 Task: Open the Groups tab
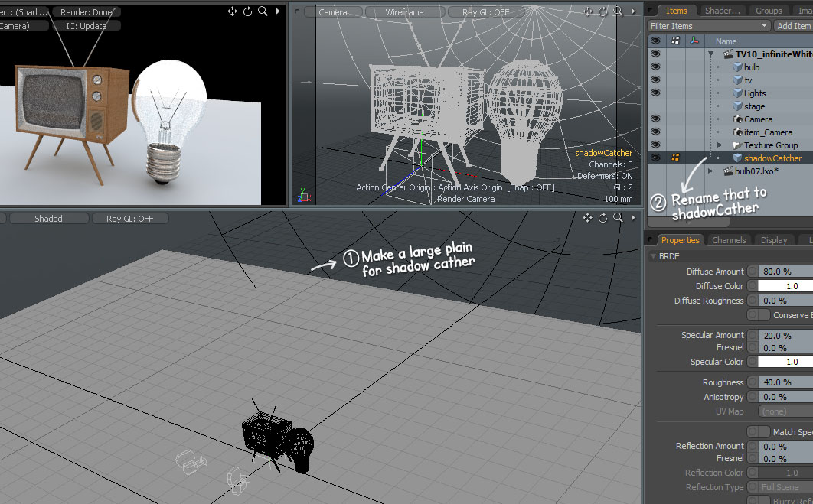768,11
